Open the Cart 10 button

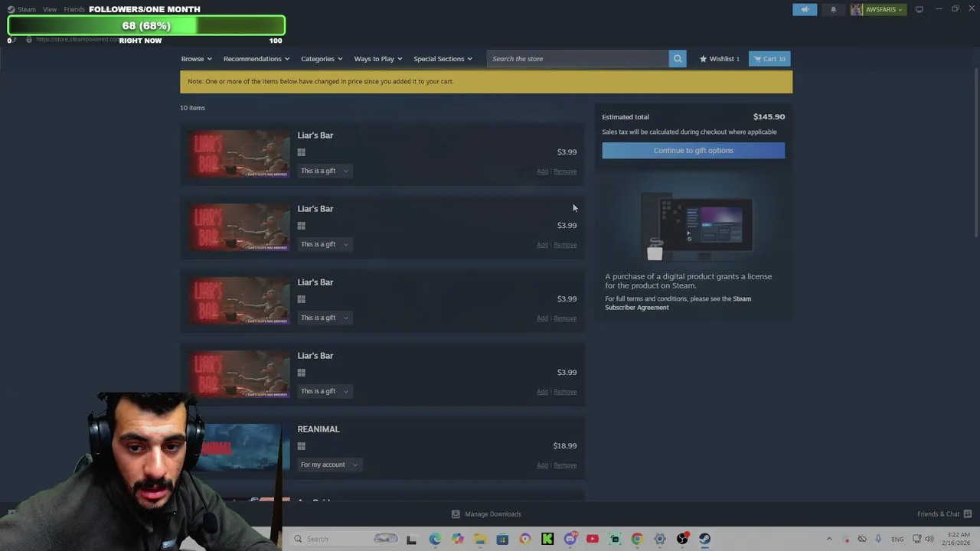(769, 59)
